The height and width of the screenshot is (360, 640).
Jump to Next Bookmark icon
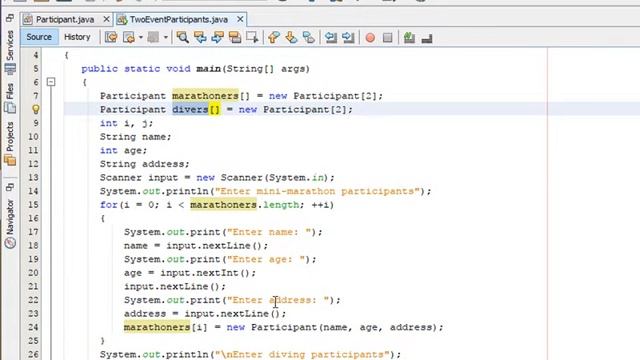point(291,38)
